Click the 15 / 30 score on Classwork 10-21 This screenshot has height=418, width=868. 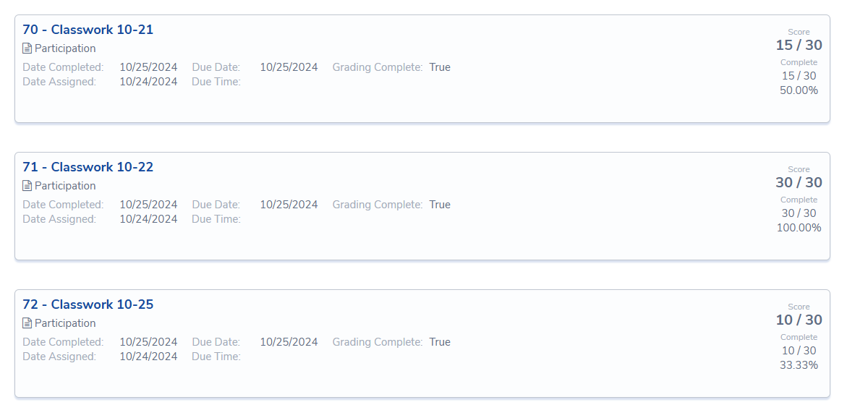pyautogui.click(x=799, y=44)
